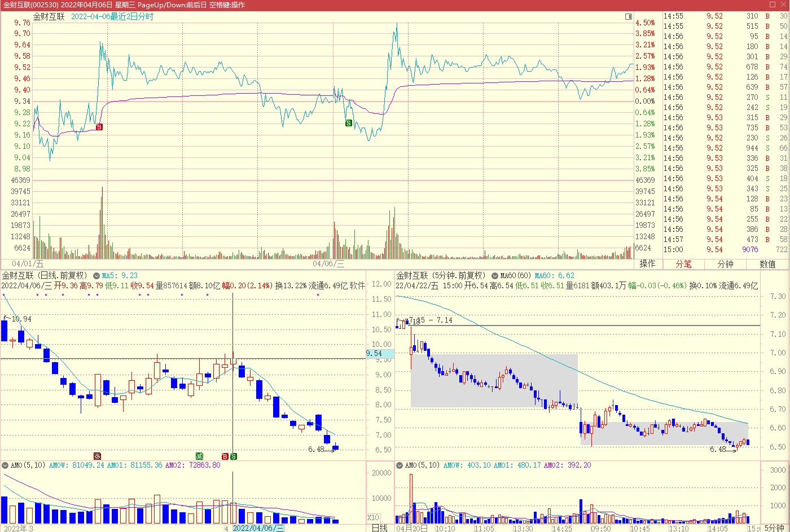The height and width of the screenshot is (532, 790).
Task: Click the 09:50 time label on 5-minute axis
Action: 600,529
